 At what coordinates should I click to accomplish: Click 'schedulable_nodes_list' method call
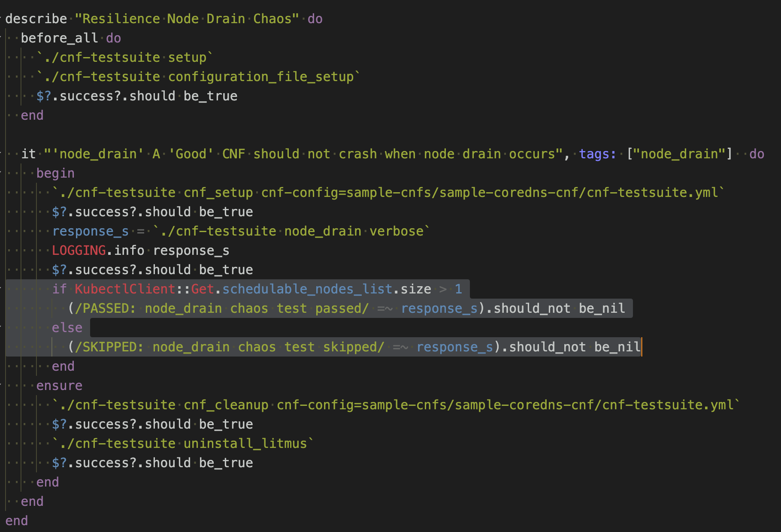click(x=307, y=289)
